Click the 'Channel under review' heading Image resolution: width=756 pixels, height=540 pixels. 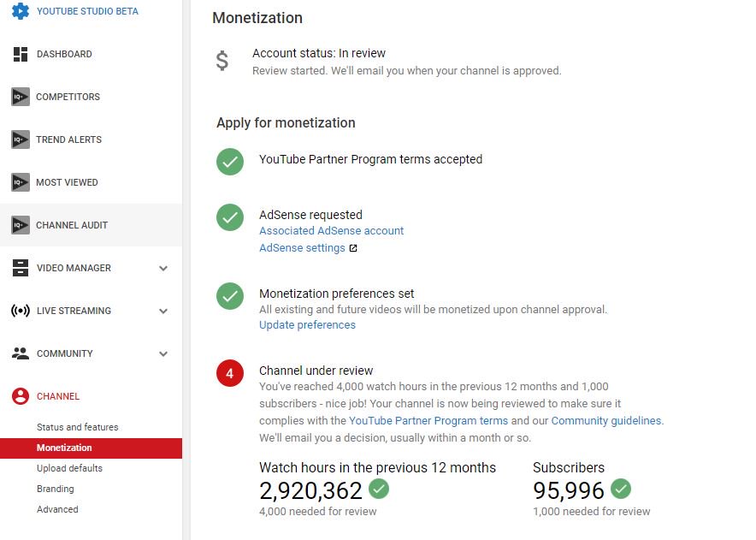316,371
